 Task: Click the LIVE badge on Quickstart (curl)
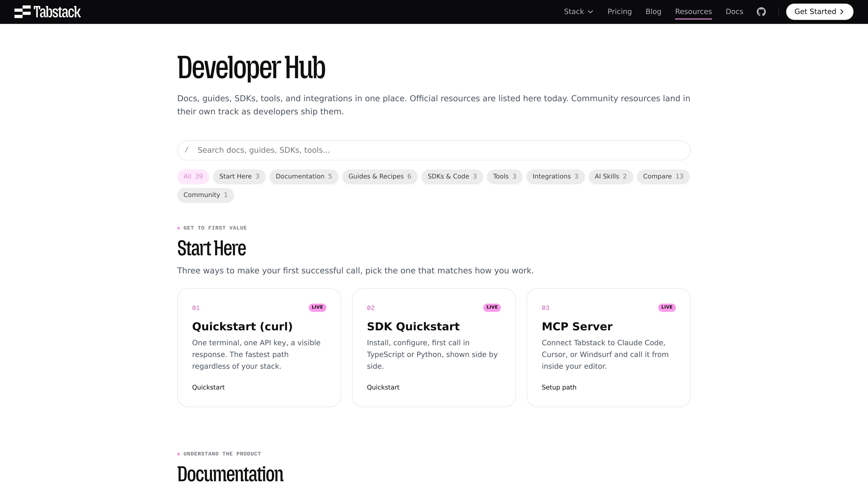317,307
